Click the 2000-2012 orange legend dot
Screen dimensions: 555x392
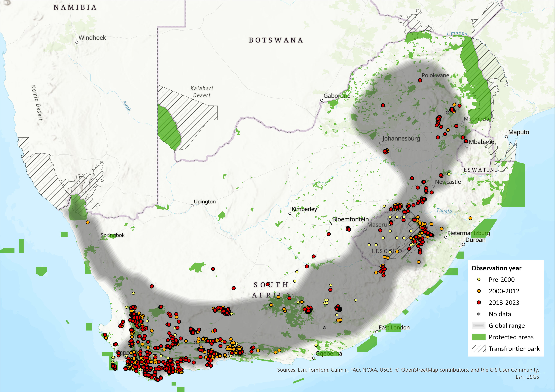(479, 291)
